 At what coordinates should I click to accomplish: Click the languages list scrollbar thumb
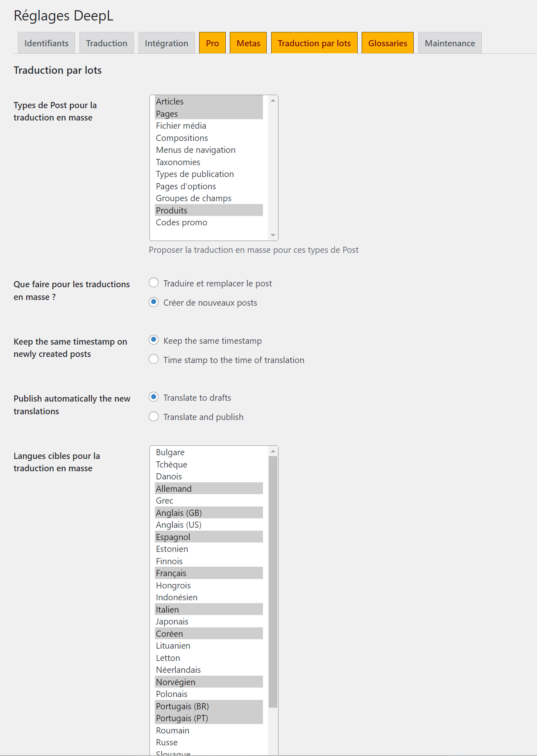coord(273,582)
